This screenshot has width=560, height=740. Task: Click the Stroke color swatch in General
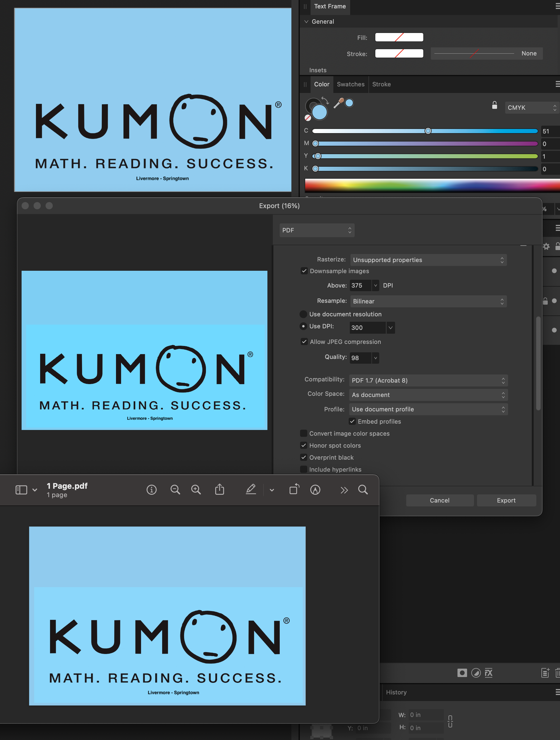pyautogui.click(x=399, y=53)
